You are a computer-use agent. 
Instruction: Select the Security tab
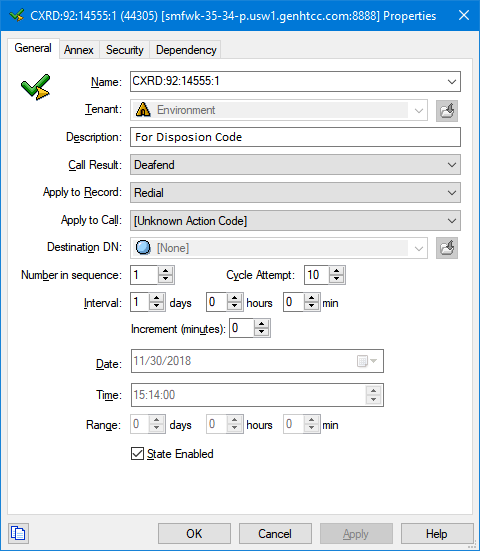point(125,50)
